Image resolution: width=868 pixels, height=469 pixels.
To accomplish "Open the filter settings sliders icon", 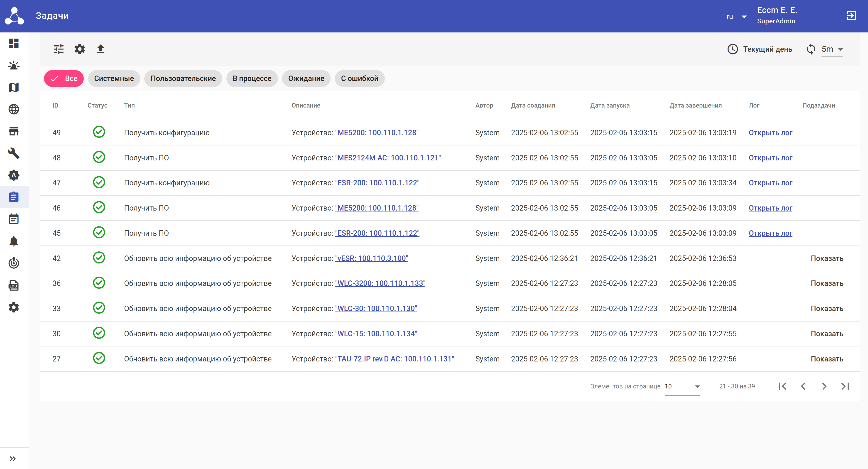I will tap(59, 49).
